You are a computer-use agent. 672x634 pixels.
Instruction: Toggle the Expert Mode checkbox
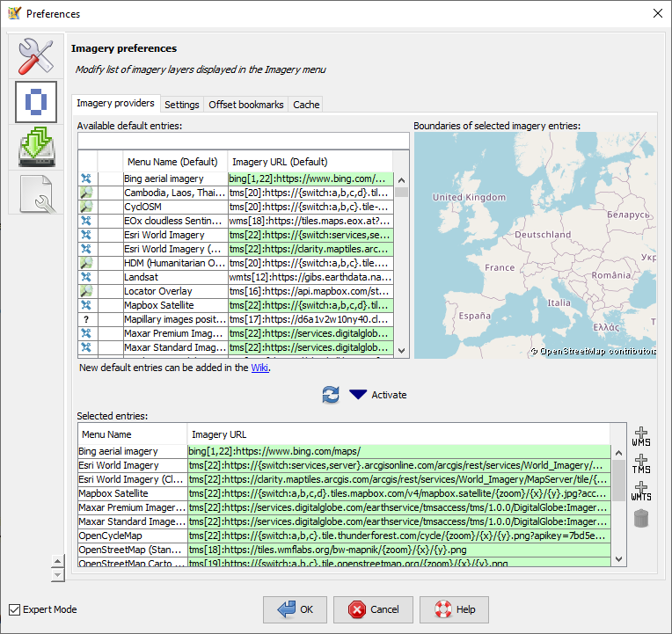click(x=15, y=609)
